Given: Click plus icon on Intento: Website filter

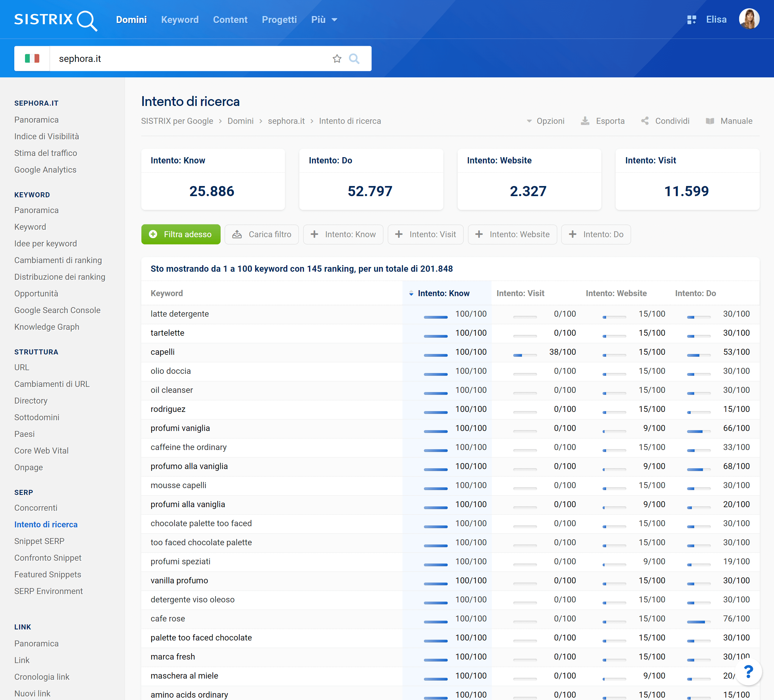Looking at the screenshot, I should (479, 234).
